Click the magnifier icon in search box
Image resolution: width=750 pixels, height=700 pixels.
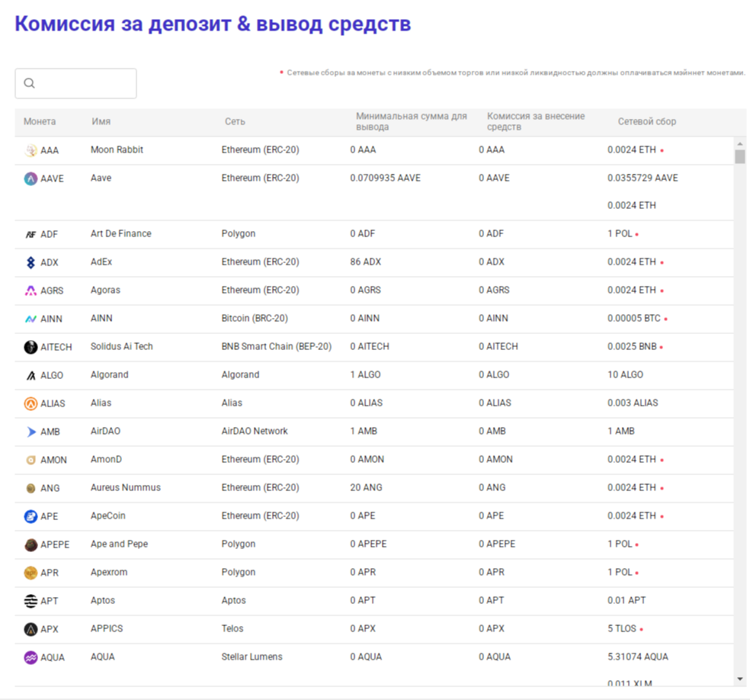point(30,84)
